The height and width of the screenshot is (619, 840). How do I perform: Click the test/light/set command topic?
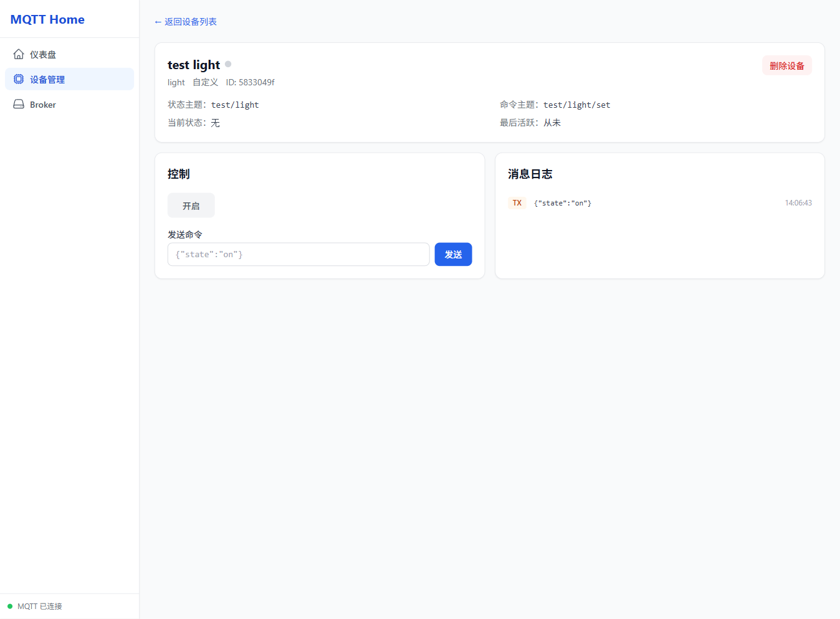pyautogui.click(x=576, y=105)
